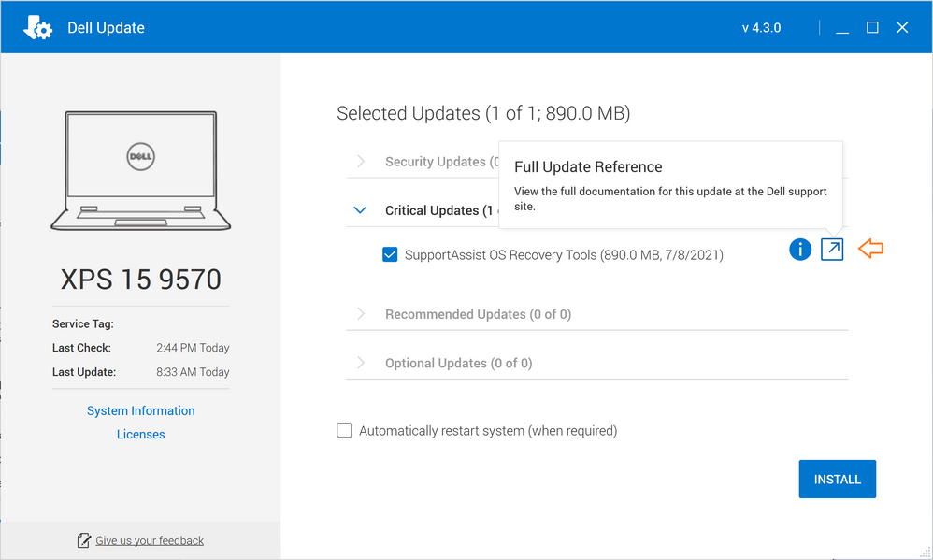Close the Dell Update window
Image resolution: width=933 pixels, height=560 pixels.
tap(902, 27)
